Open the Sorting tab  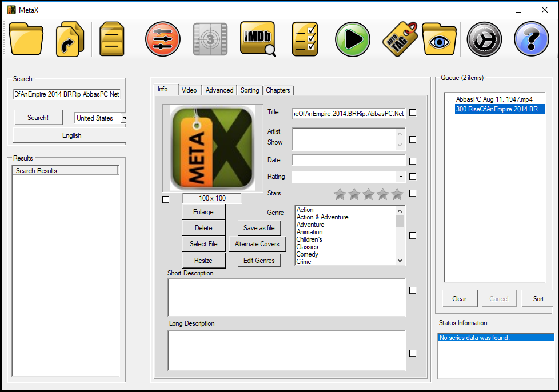click(x=250, y=90)
